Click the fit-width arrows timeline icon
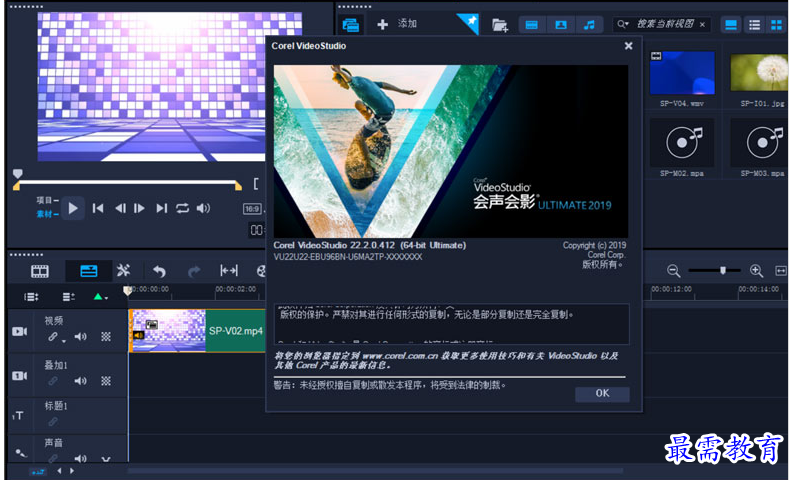The image size is (789, 480). point(229,271)
